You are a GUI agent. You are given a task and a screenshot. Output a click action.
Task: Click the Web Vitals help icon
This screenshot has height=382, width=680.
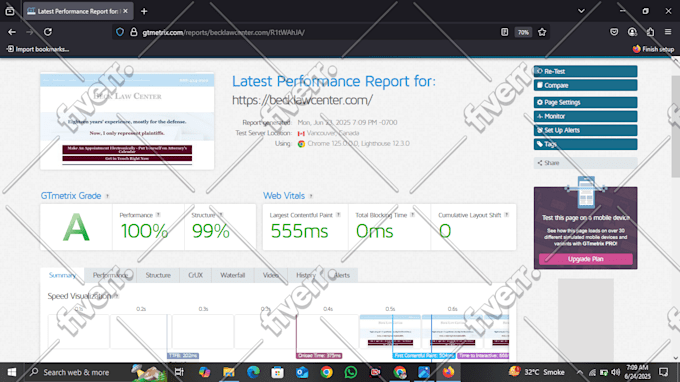(x=311, y=196)
